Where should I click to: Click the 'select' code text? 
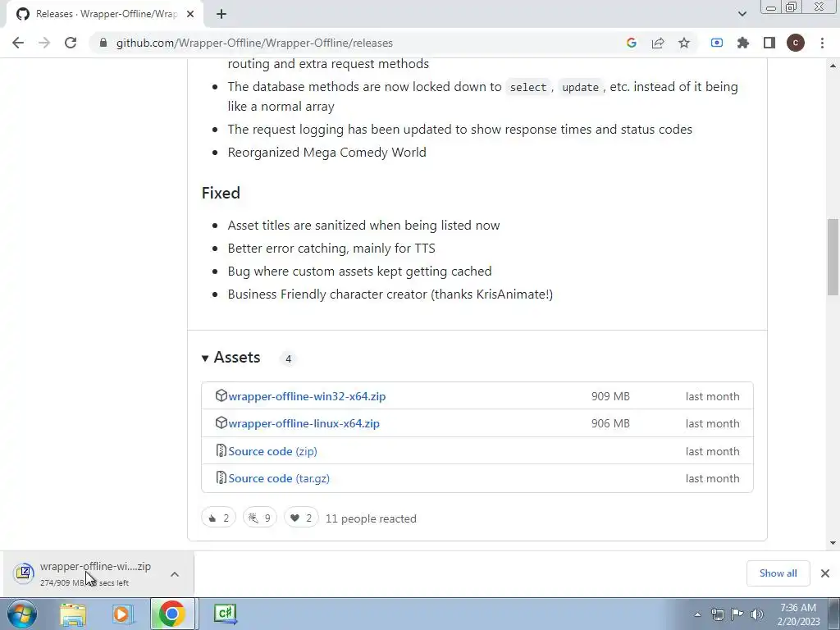pyautogui.click(x=527, y=87)
